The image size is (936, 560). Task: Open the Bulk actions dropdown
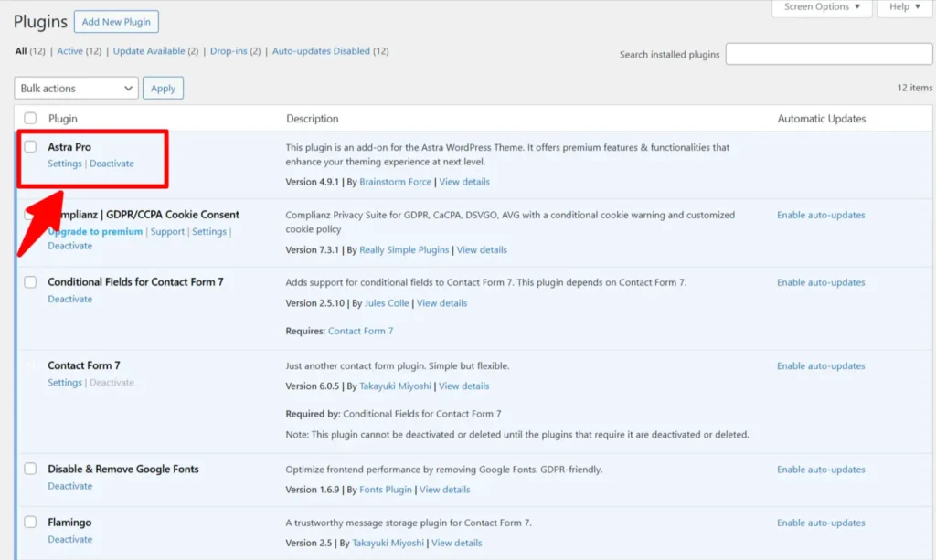76,89
